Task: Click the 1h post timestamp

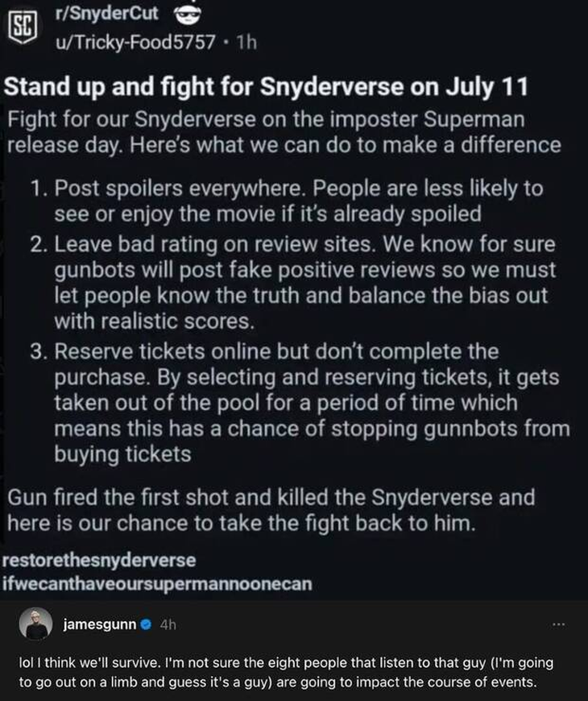Action: (245, 42)
